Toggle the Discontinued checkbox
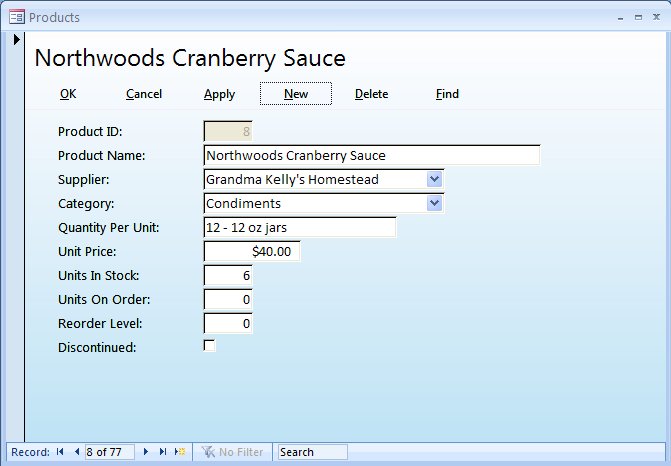The width and height of the screenshot is (671, 466). tap(209, 346)
